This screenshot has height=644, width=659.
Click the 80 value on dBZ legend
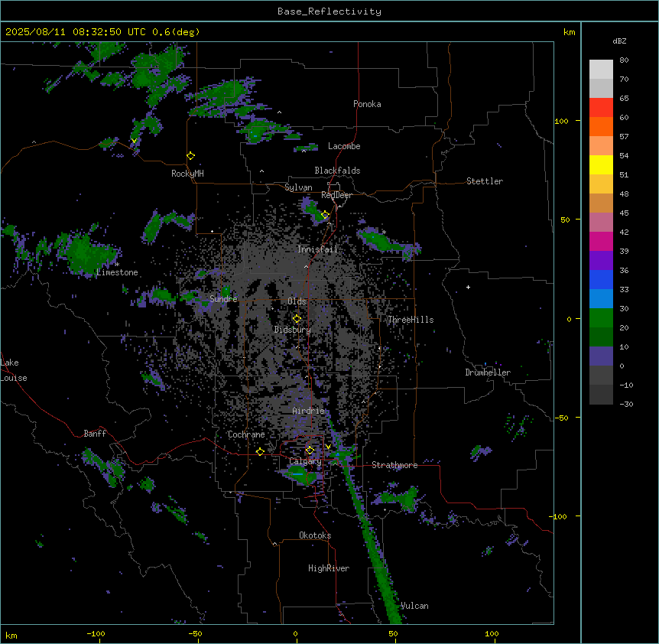(624, 60)
